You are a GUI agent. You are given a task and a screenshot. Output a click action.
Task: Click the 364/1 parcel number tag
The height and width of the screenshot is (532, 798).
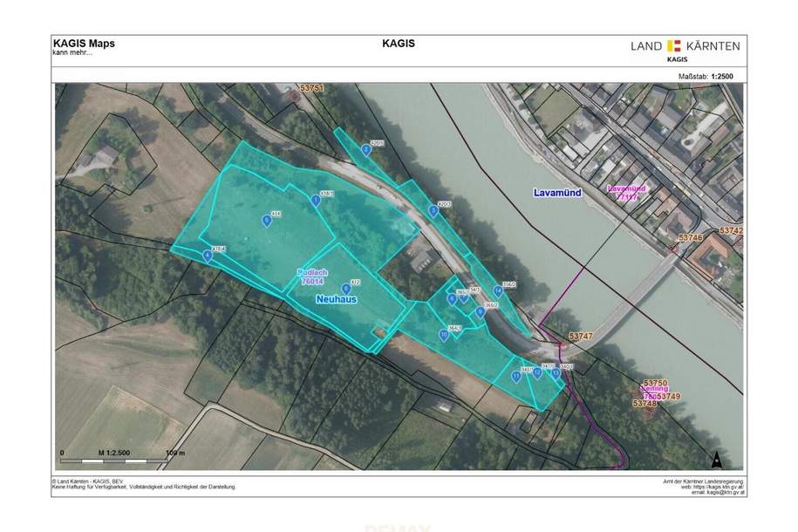click(x=455, y=329)
